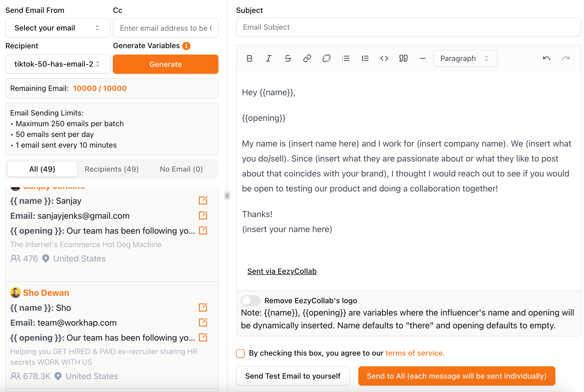Insert a bullet list
This screenshot has width=584, height=392.
point(345,58)
